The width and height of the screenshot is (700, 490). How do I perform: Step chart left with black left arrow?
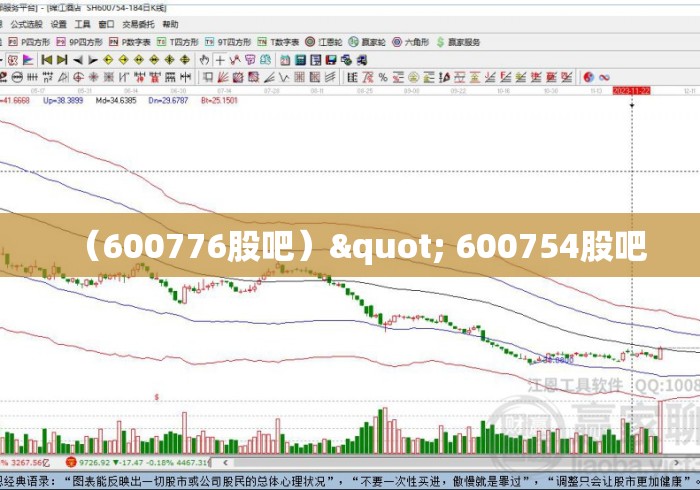pos(77,60)
